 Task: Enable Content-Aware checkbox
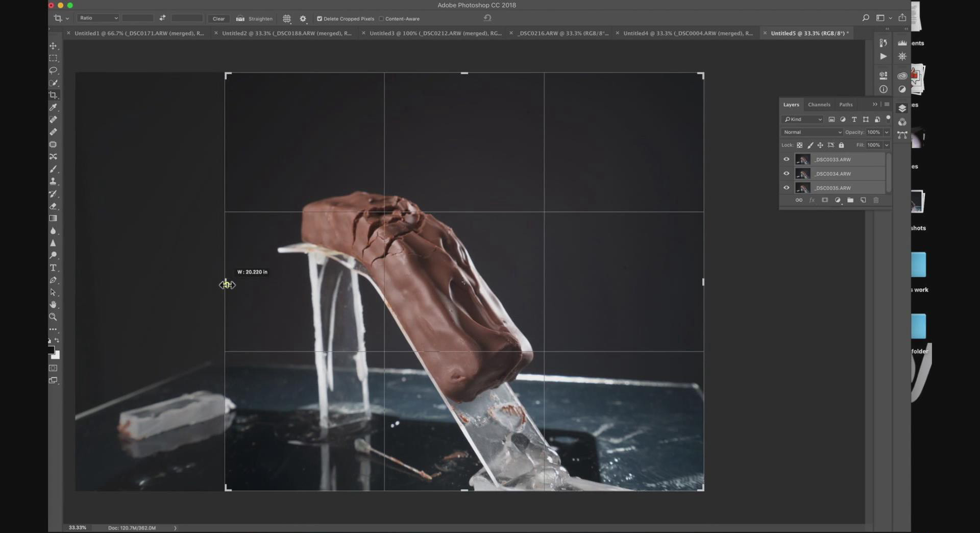click(x=381, y=19)
